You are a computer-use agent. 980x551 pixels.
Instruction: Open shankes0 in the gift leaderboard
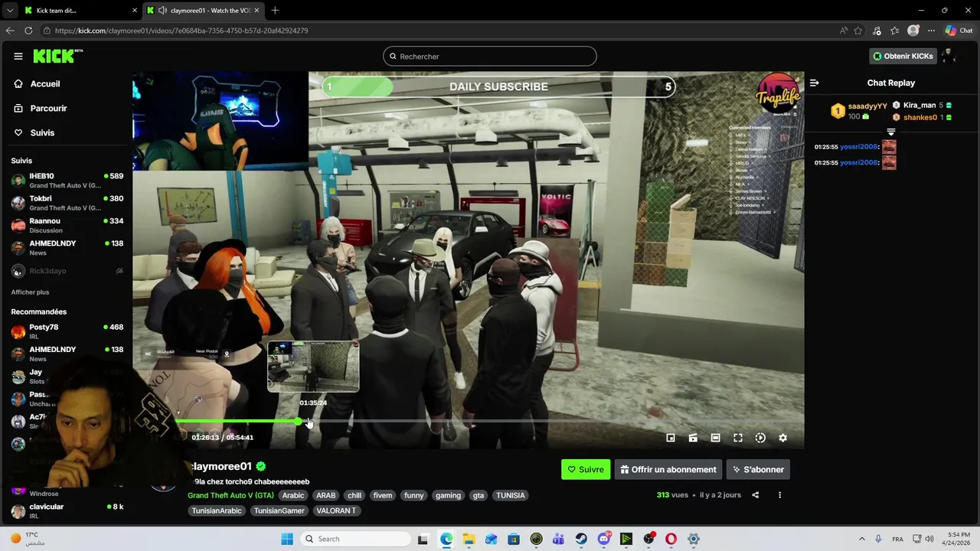pyautogui.click(x=920, y=118)
